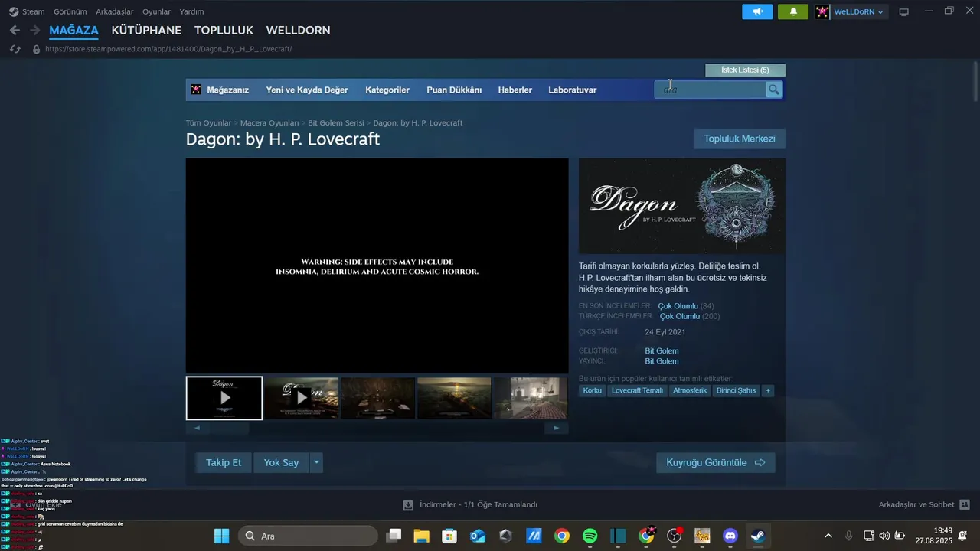Open Outlook from the taskbar
Viewport: 980px width, 551px height.
pos(478,536)
